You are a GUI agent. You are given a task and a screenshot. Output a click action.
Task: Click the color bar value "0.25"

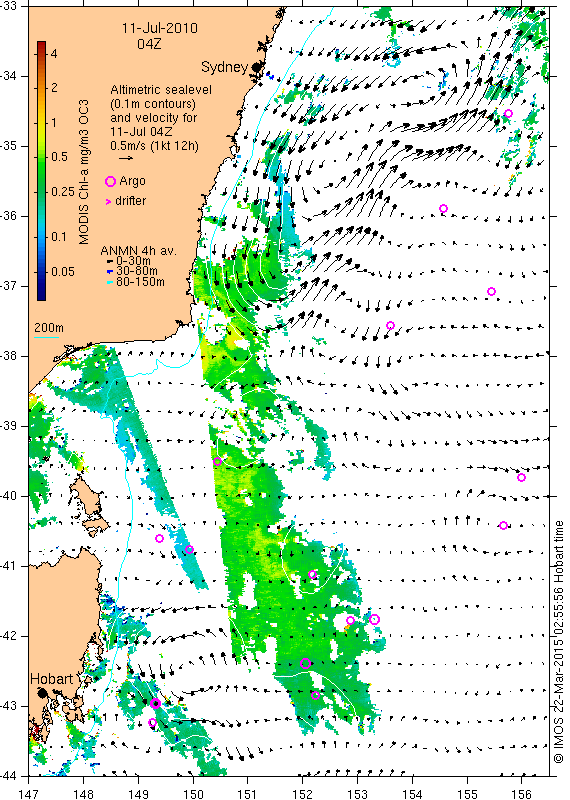63,191
